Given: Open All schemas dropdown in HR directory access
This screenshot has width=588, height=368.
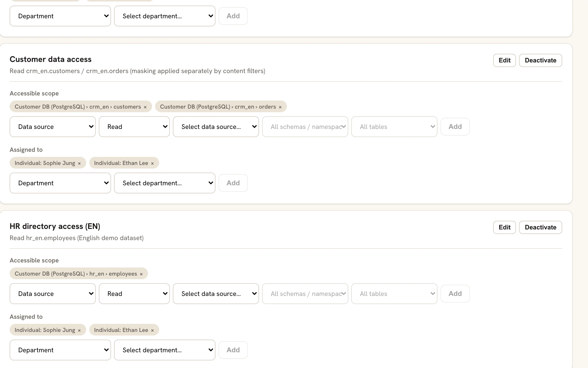Looking at the screenshot, I should pos(305,294).
